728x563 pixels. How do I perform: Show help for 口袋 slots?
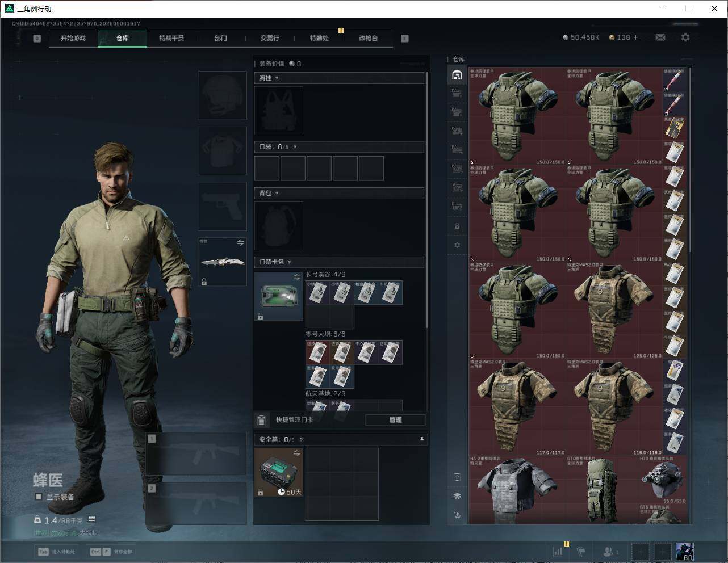295,147
